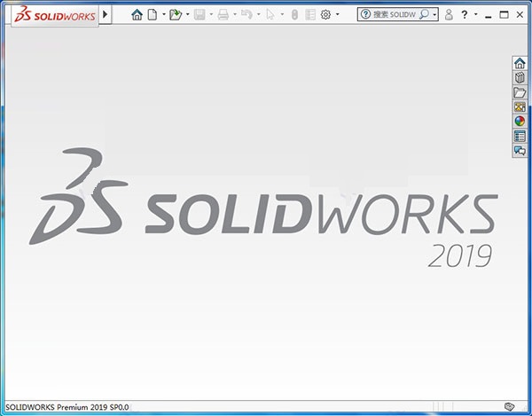
Task: Expand the search type dropdown arrow
Action: click(x=434, y=14)
